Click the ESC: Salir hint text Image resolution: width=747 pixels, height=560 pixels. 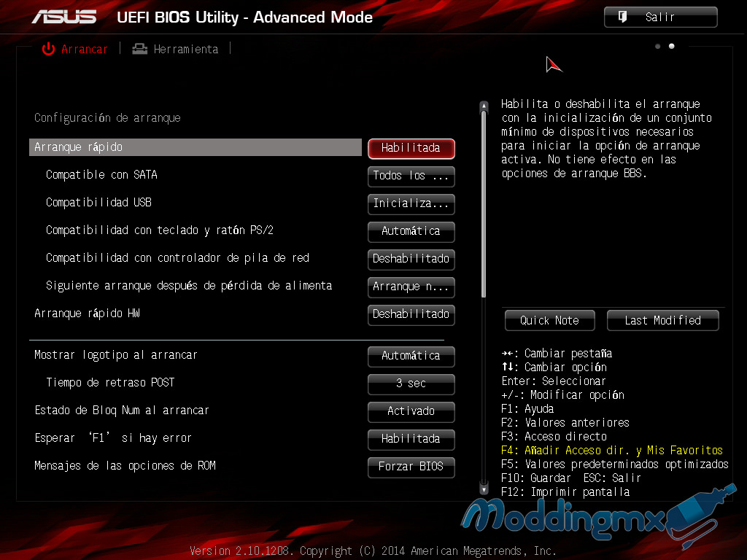click(612, 478)
